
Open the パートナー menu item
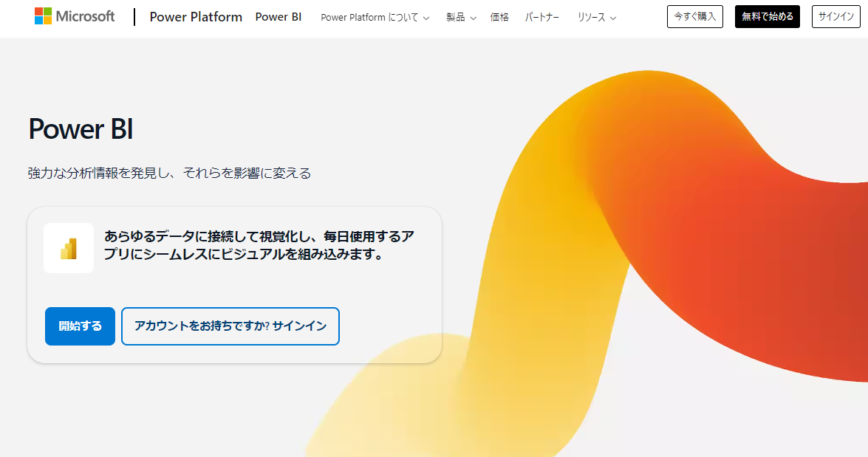[x=542, y=18]
